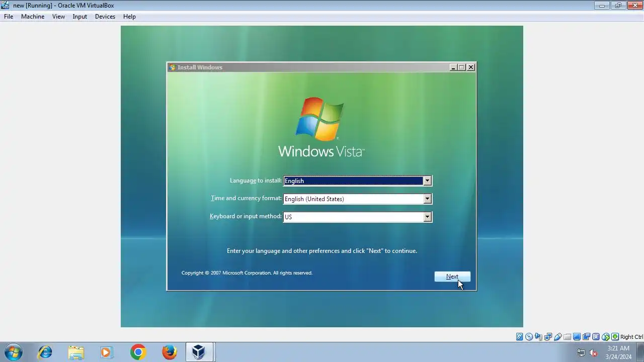Minimize the VirtualBox window
644x362 pixels.
tap(602, 6)
